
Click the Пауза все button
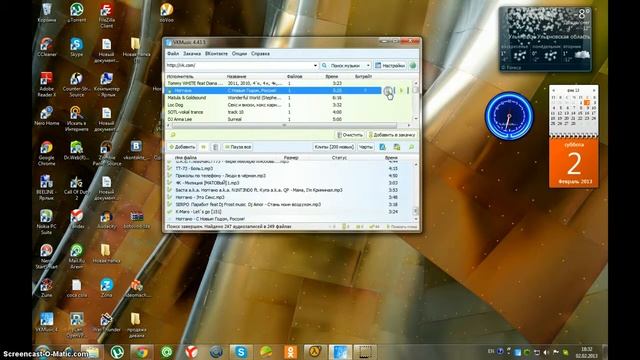click(x=238, y=147)
